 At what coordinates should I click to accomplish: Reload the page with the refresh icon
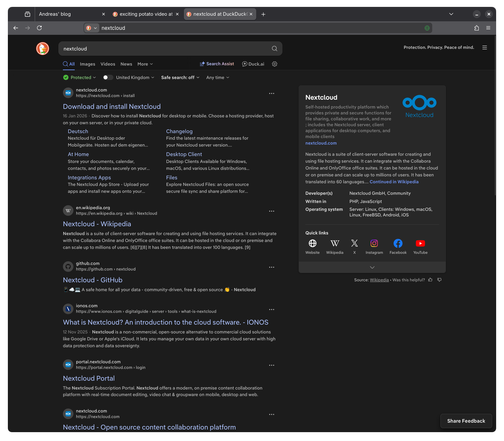tap(39, 28)
